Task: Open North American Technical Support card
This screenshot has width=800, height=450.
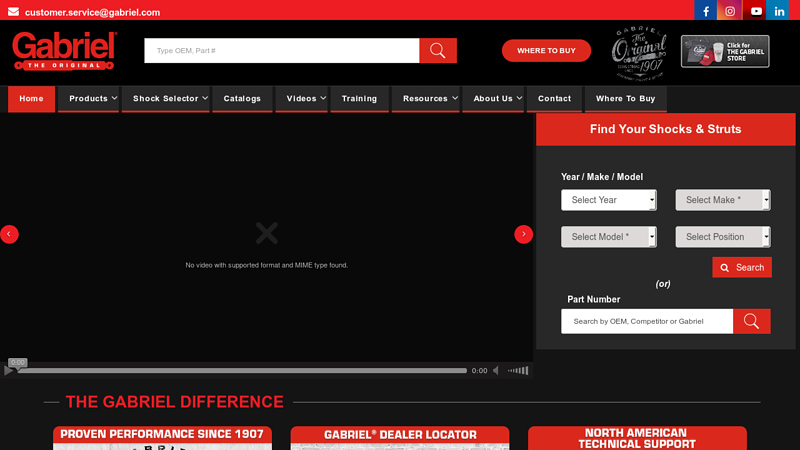Action: tap(637, 438)
